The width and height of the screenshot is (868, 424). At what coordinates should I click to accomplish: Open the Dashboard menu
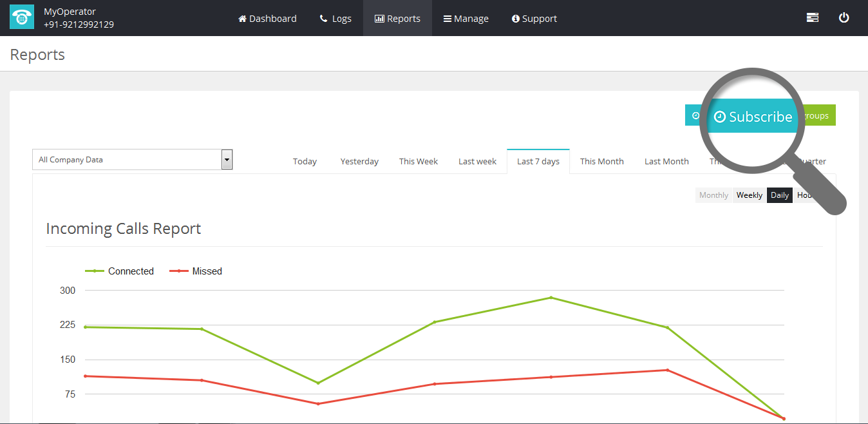267,19
